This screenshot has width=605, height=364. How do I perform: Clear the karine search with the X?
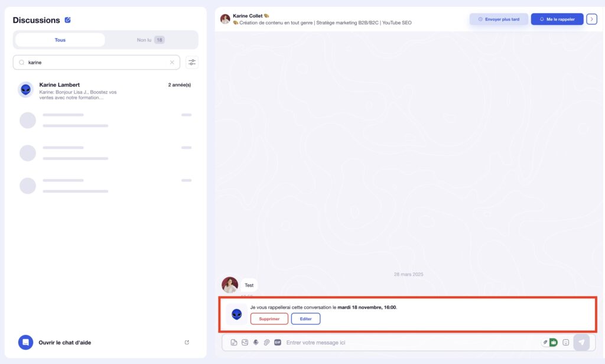[x=172, y=62]
